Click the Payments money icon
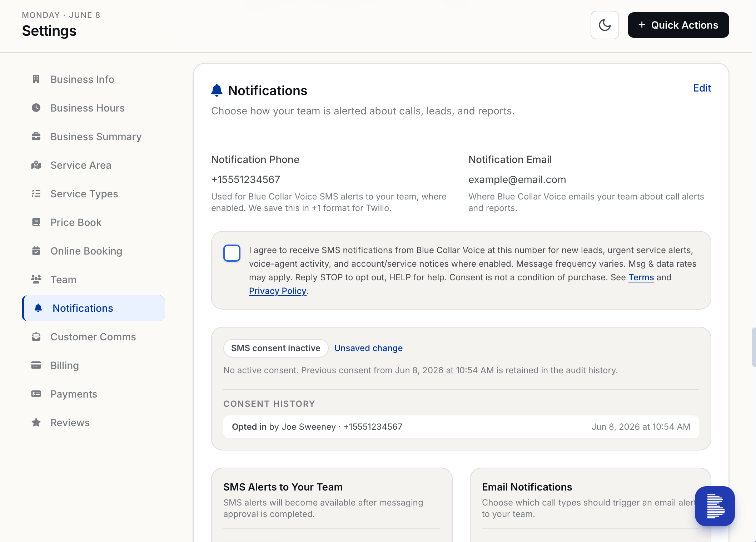This screenshot has width=756, height=542. pos(36,394)
